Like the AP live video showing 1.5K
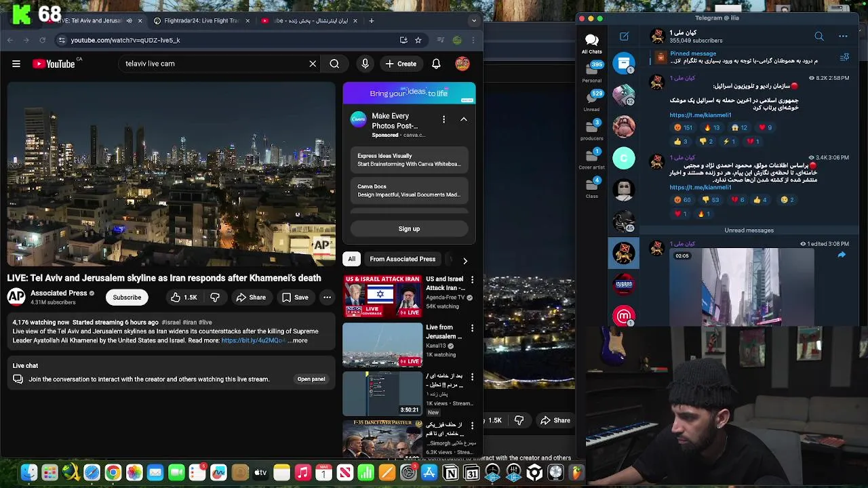This screenshot has width=868, height=488. tap(184, 298)
